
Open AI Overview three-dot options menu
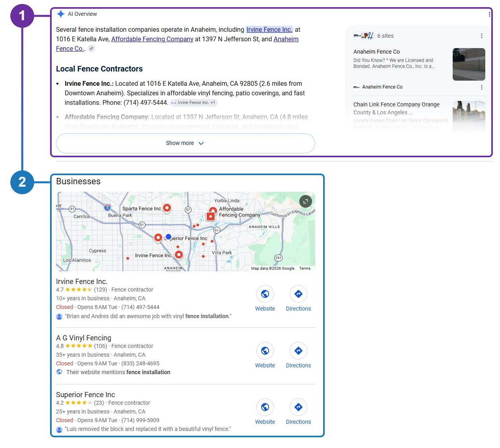click(x=489, y=14)
